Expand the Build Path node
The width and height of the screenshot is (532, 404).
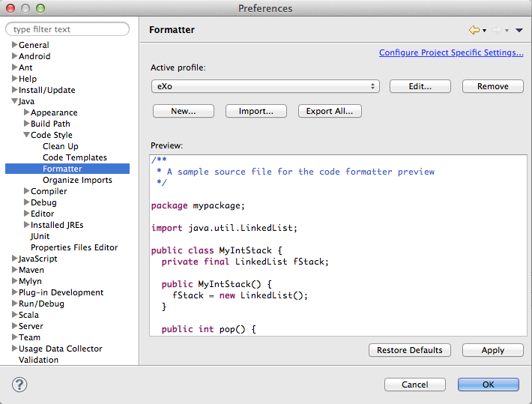tap(26, 123)
